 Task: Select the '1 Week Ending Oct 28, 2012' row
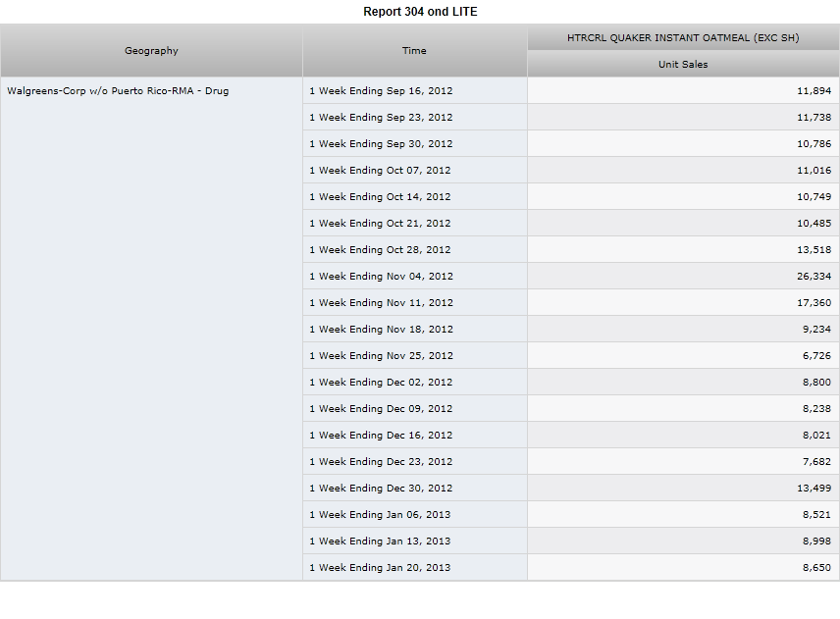coord(415,249)
